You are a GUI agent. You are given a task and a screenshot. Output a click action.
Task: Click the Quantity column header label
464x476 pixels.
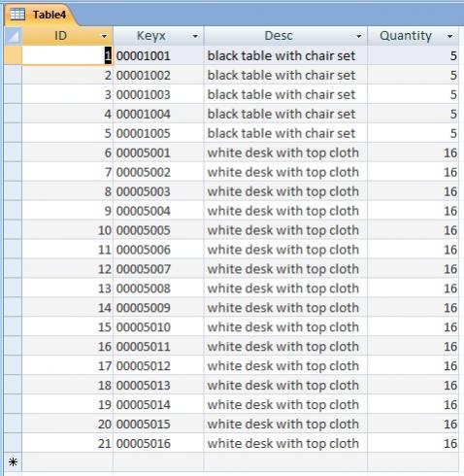tap(406, 36)
